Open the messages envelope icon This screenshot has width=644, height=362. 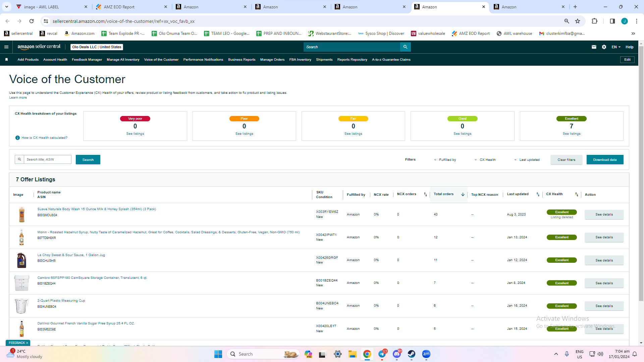pos(594,47)
